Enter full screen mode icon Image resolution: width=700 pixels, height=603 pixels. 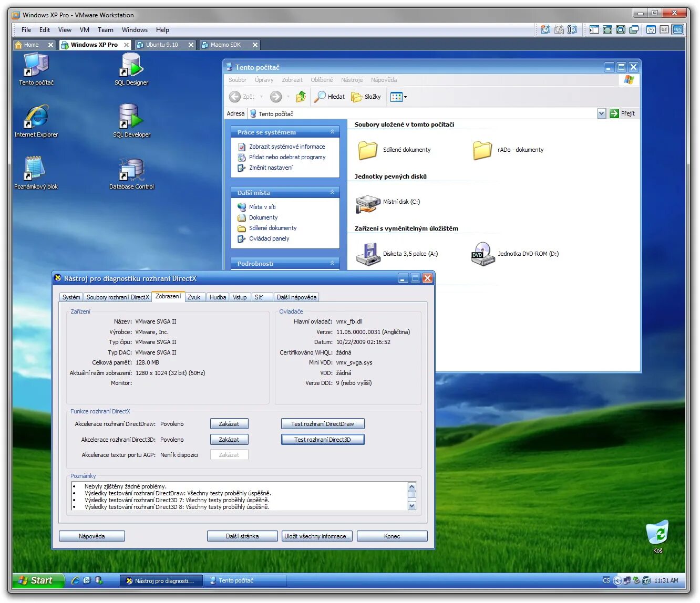point(621,29)
